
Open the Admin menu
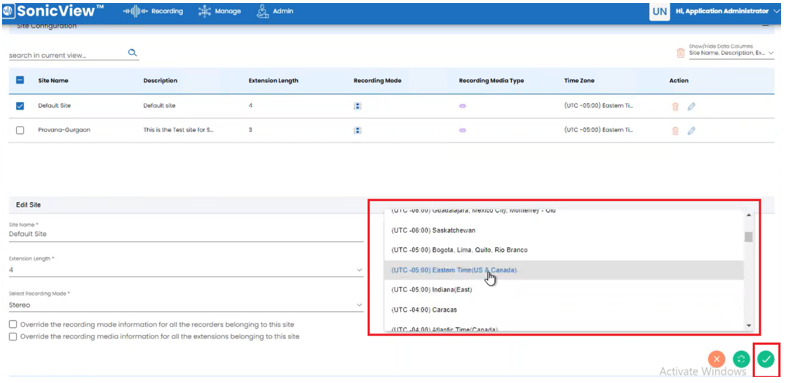point(275,11)
